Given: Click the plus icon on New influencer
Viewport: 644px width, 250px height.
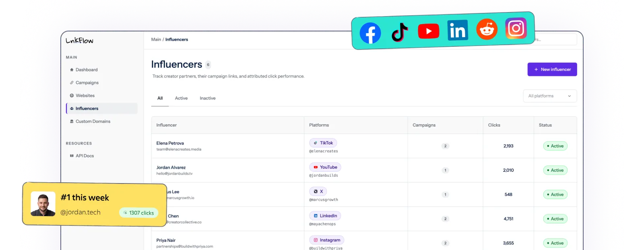Looking at the screenshot, I should [x=536, y=69].
